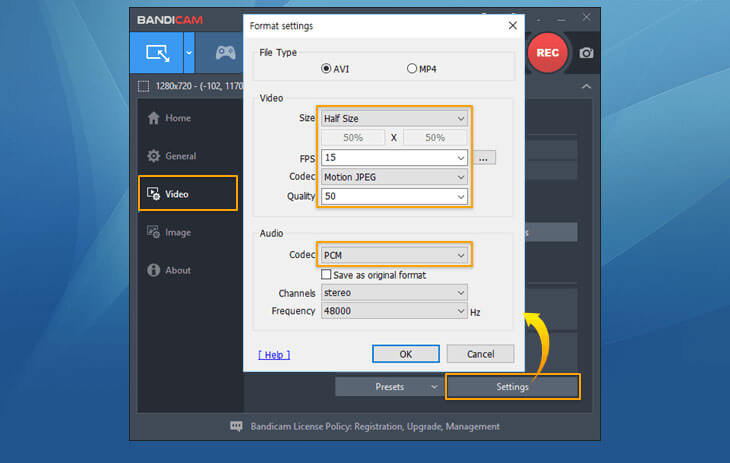Click the height 50% field
This screenshot has width=730, height=463.
pos(435,138)
